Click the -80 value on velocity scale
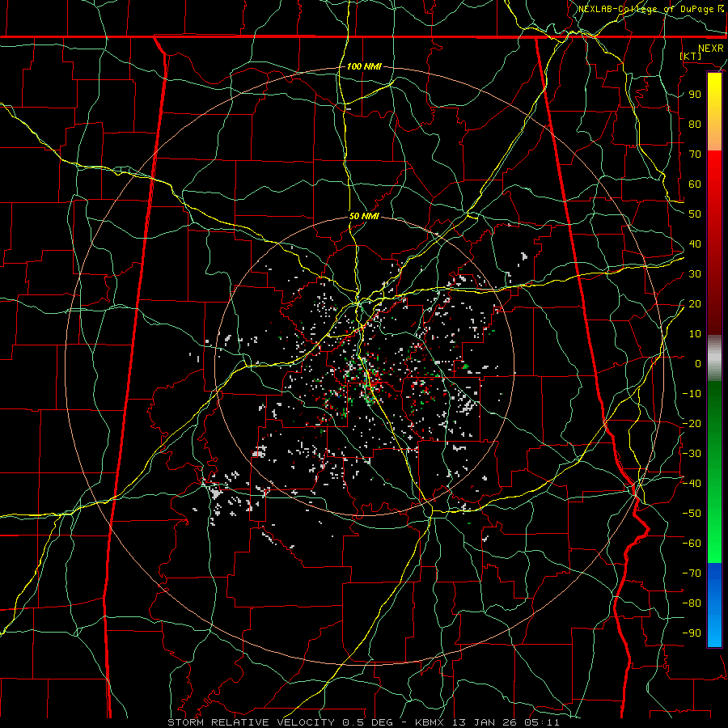 pos(692,603)
